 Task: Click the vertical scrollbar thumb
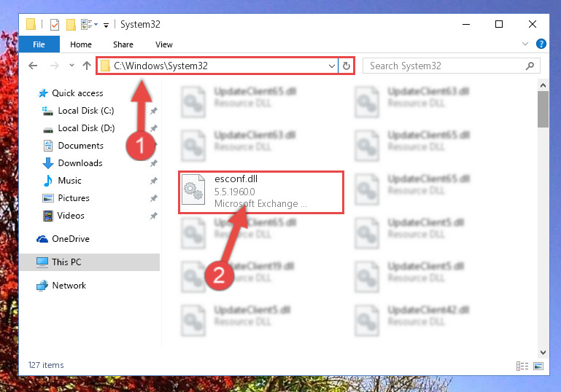tap(543, 109)
